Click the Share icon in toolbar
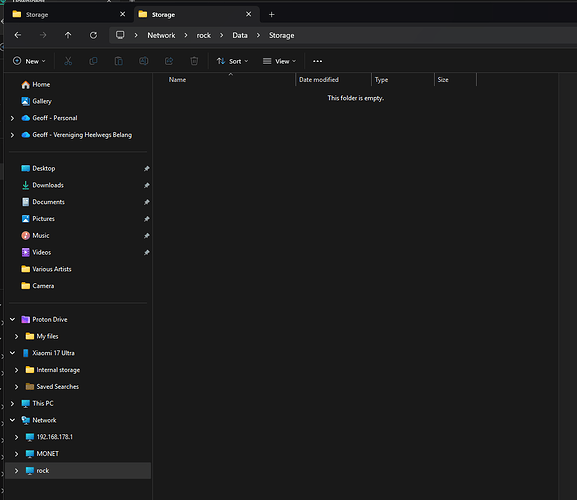Image resolution: width=577 pixels, height=500 pixels. tap(169, 61)
